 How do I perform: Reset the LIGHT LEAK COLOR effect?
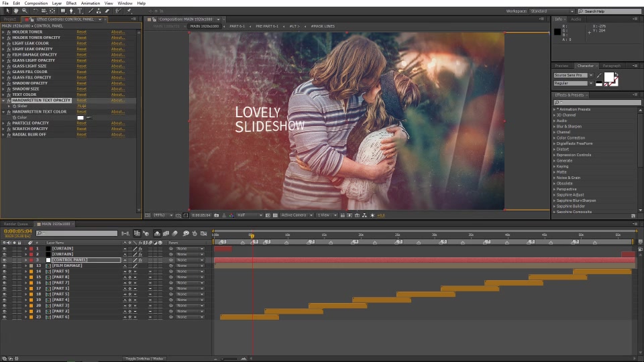click(81, 43)
